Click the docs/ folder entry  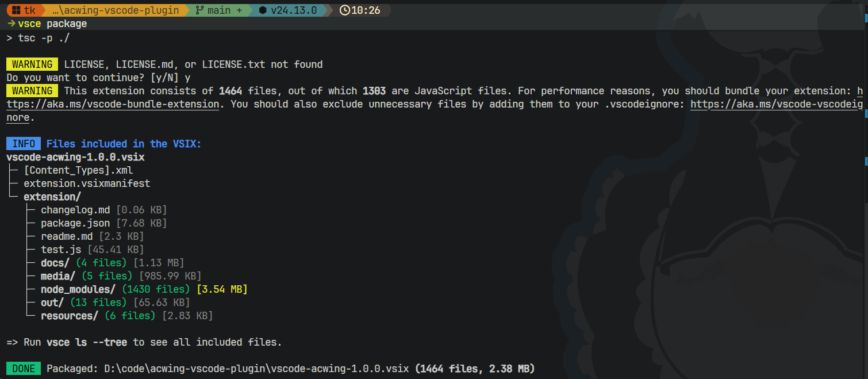(x=55, y=263)
